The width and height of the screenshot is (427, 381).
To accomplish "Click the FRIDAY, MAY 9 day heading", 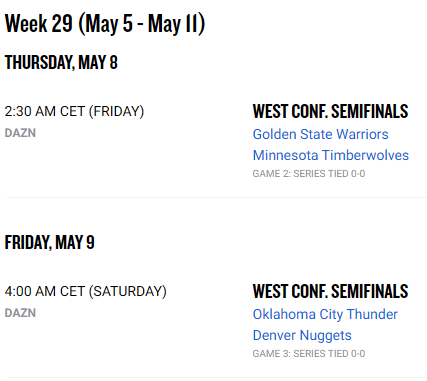I will coord(49,242).
